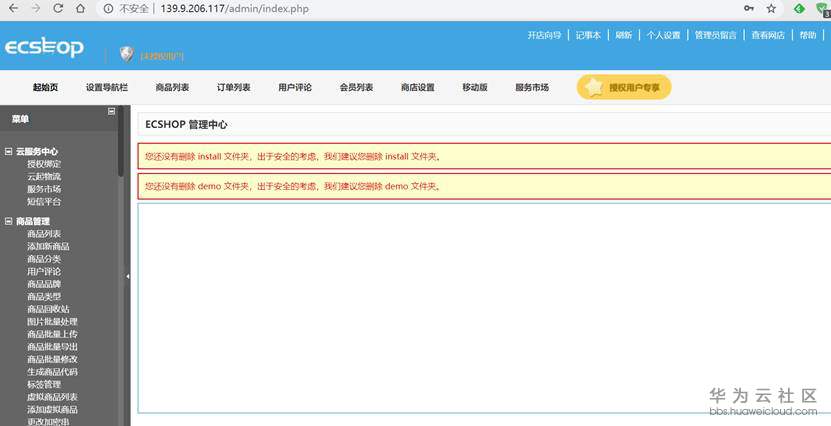
Task: Bookmark this page with the star icon
Action: click(x=771, y=8)
